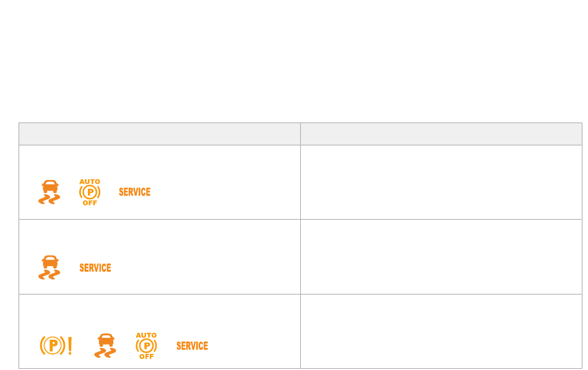
Task: Click the SERVICE indicator in the third row
Action: (x=192, y=346)
